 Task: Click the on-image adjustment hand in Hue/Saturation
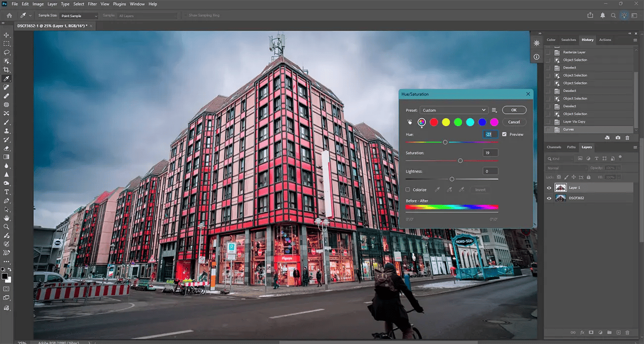click(x=410, y=122)
